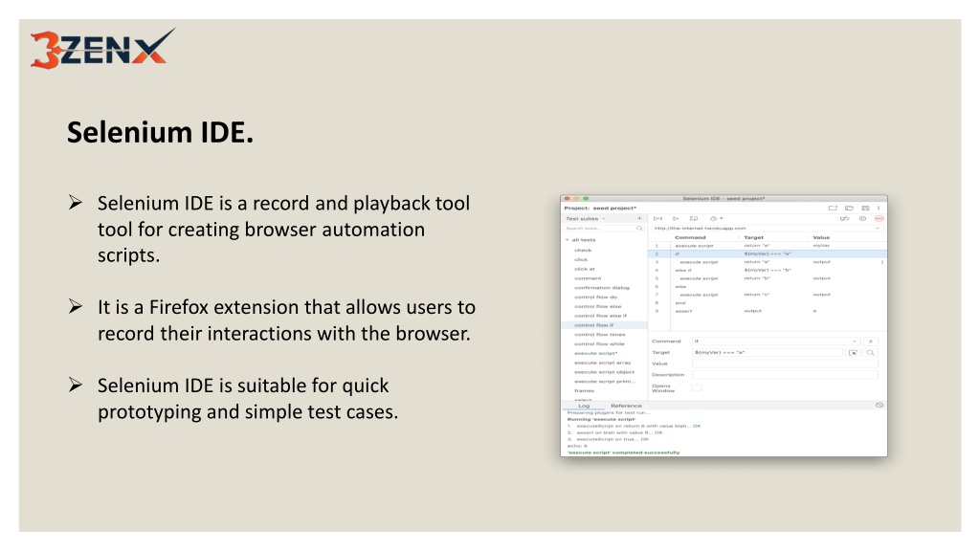The height and width of the screenshot is (551, 980).
Task: Select the highlighted if command row 2
Action: coord(768,254)
